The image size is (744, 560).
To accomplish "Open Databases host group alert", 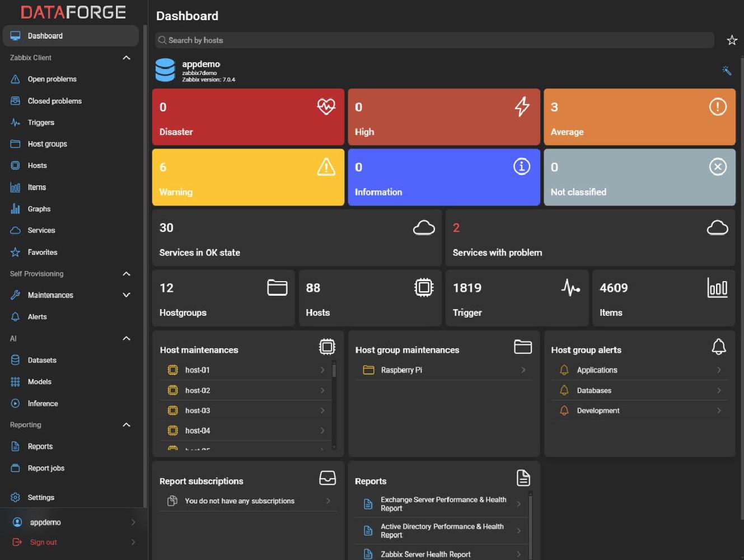I will click(639, 390).
